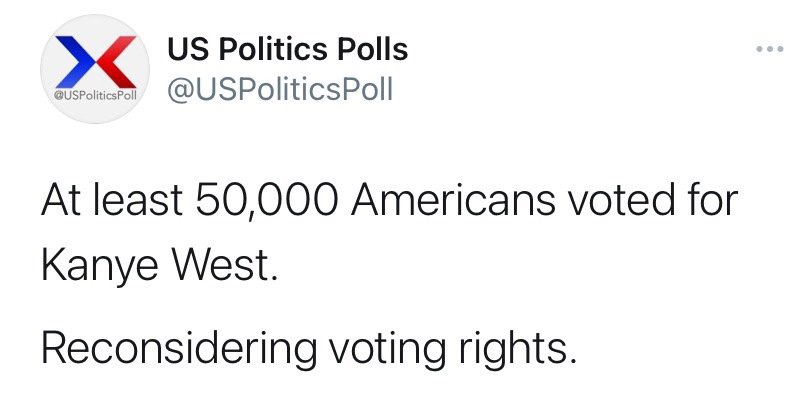Open the three-dot more options menu
The image size is (806, 409).
(x=770, y=49)
